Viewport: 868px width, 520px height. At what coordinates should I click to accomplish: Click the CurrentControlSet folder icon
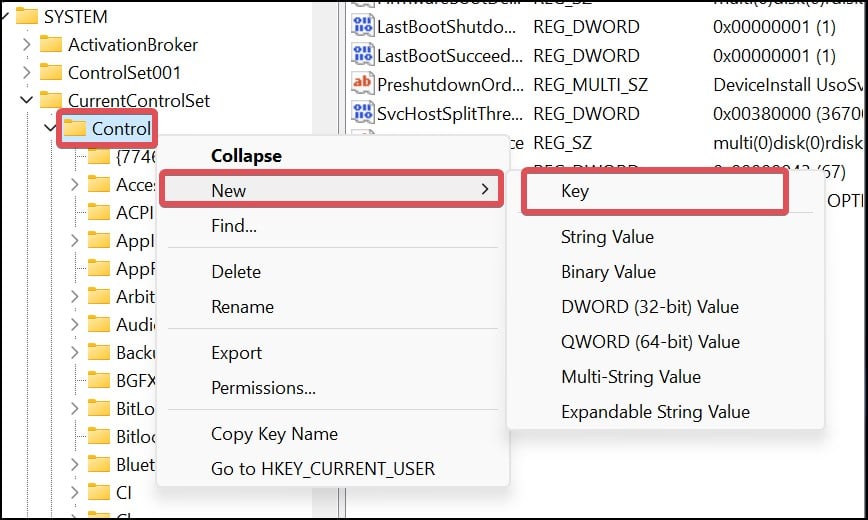coord(50,101)
